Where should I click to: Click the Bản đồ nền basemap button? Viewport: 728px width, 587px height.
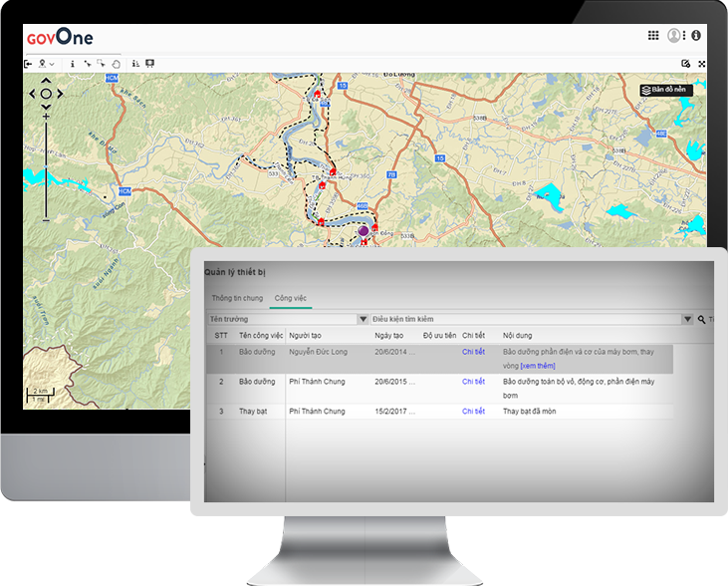click(x=666, y=90)
